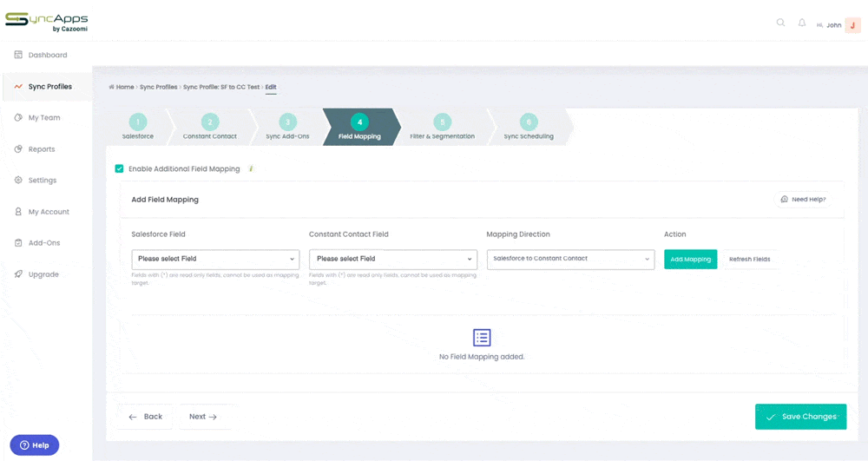The height and width of the screenshot is (461, 868).
Task: Click the Edit breadcrumb item
Action: [271, 87]
